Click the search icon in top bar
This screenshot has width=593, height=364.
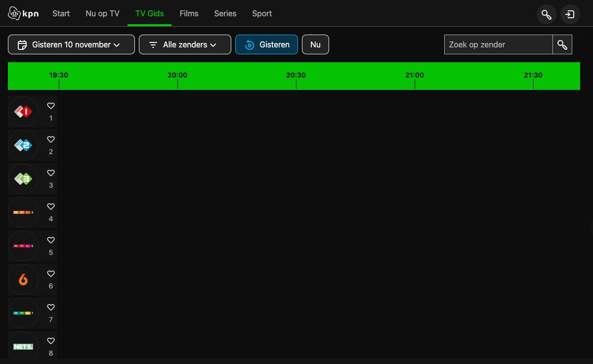click(x=547, y=14)
